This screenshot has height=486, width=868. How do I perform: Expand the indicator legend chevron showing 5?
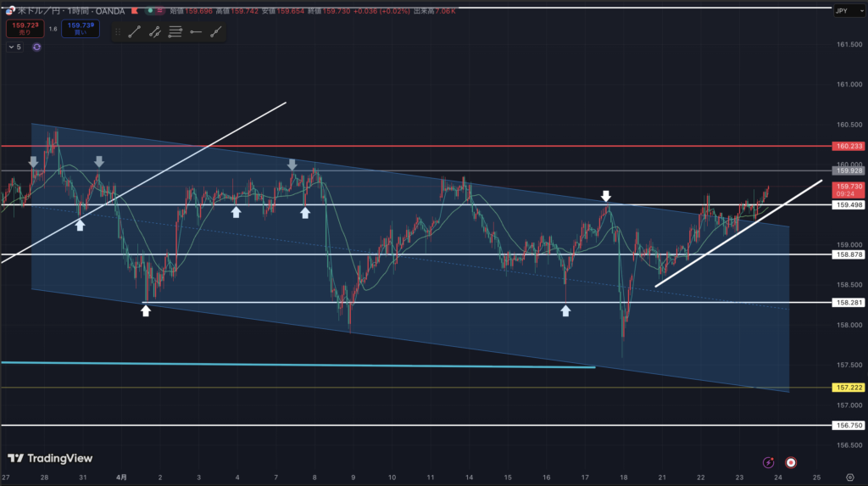click(x=14, y=47)
